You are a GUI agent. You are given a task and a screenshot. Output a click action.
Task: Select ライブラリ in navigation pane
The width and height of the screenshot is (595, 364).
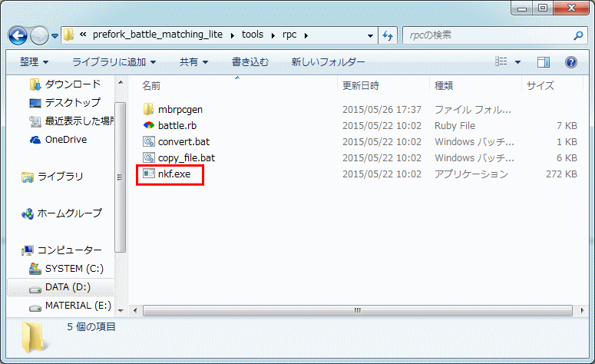click(x=61, y=176)
